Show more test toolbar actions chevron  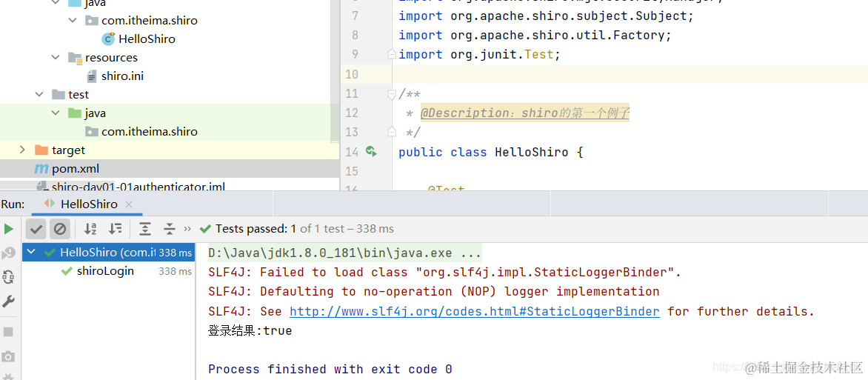187,229
